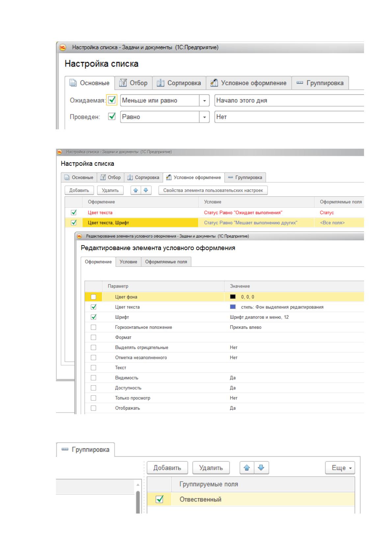Toggle the Проведен checkbox
This screenshot has height=554, width=392.
point(112,116)
